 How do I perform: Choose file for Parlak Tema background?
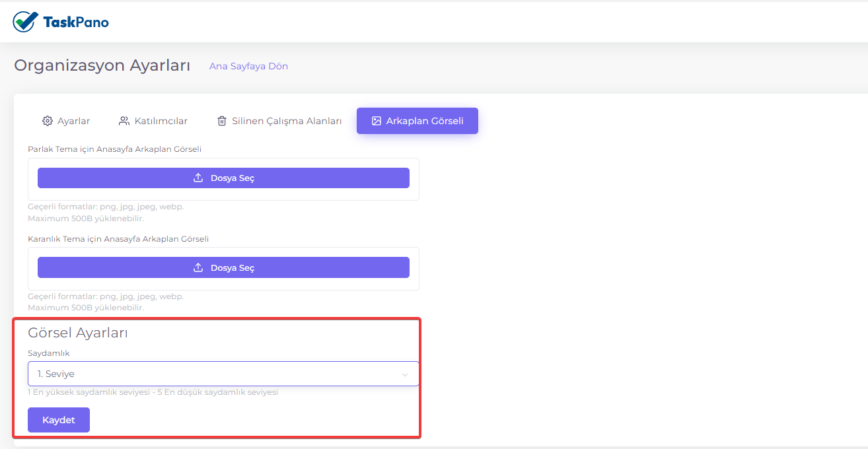click(x=223, y=178)
